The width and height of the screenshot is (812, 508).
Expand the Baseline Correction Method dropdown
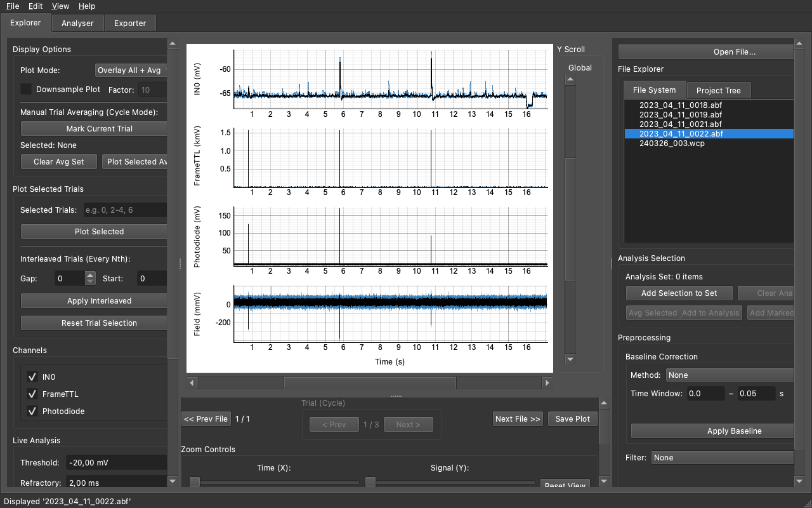[730, 375]
